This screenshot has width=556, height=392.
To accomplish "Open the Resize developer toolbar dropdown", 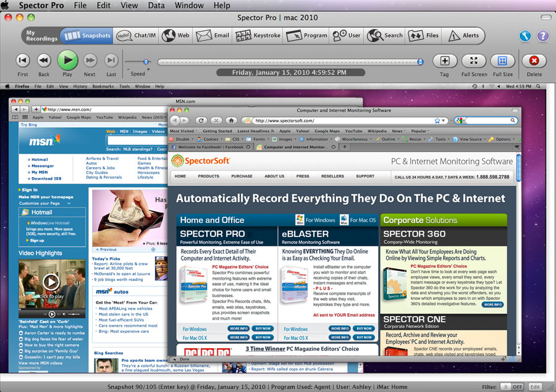I will 414,140.
